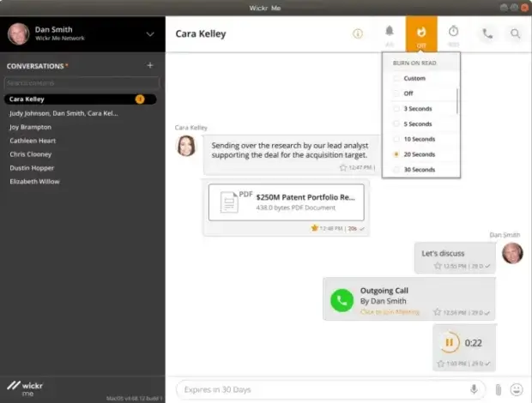This screenshot has height=403, width=532.
Task: Record a voice message with microphone icon
Action: click(474, 389)
